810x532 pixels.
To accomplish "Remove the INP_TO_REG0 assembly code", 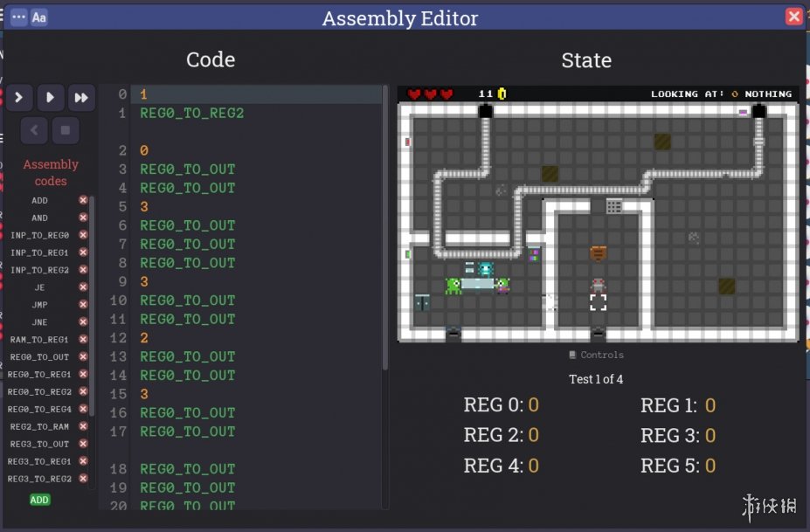I will pos(83,236).
